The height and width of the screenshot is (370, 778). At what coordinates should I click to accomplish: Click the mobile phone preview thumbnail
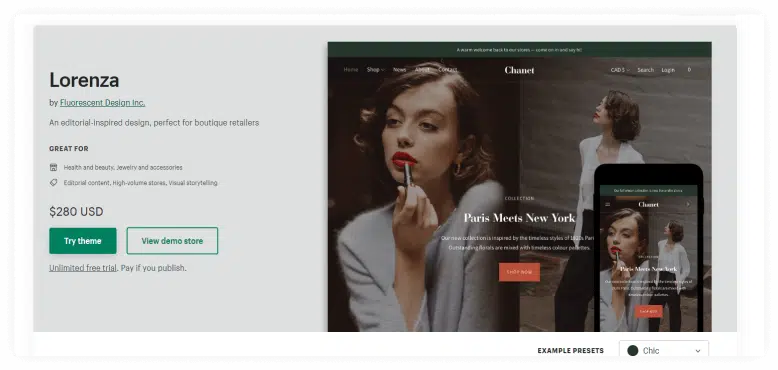[x=648, y=248]
